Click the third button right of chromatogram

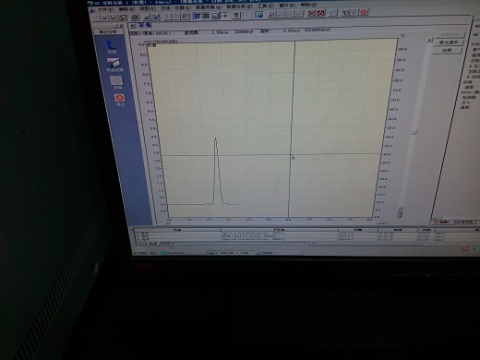tap(447, 51)
